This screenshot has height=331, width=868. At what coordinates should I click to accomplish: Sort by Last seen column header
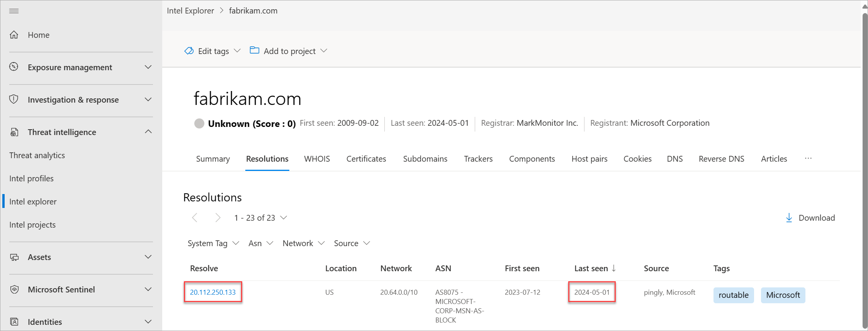pos(591,269)
